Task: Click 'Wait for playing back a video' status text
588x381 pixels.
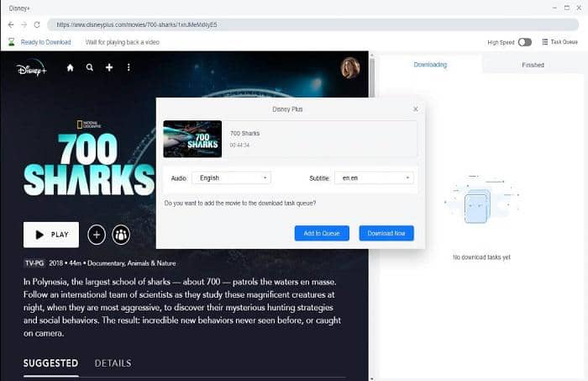Action: [123, 42]
